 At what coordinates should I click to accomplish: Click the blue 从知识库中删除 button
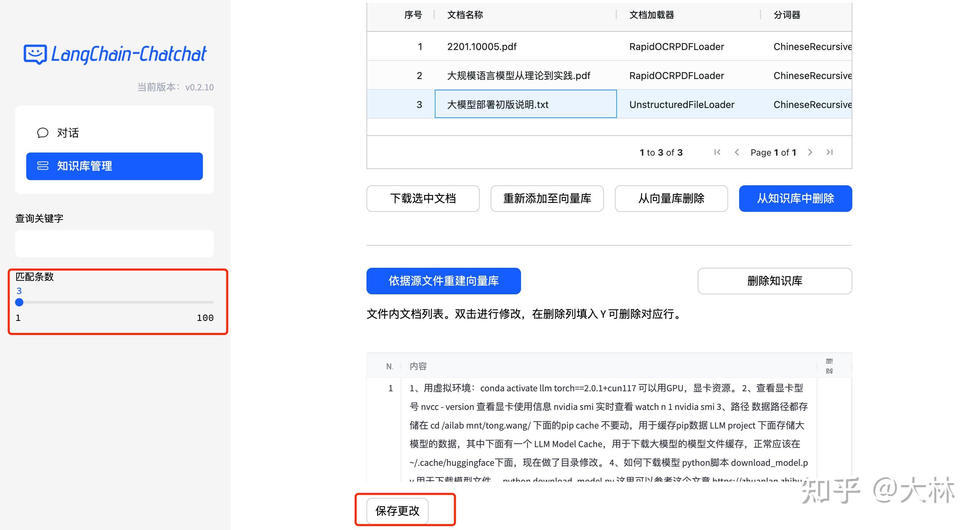coord(795,198)
